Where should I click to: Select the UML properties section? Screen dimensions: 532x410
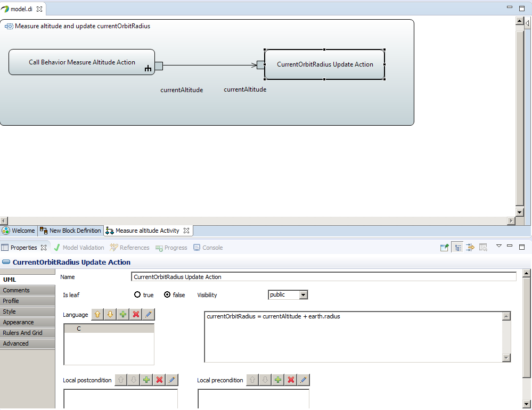pos(28,280)
